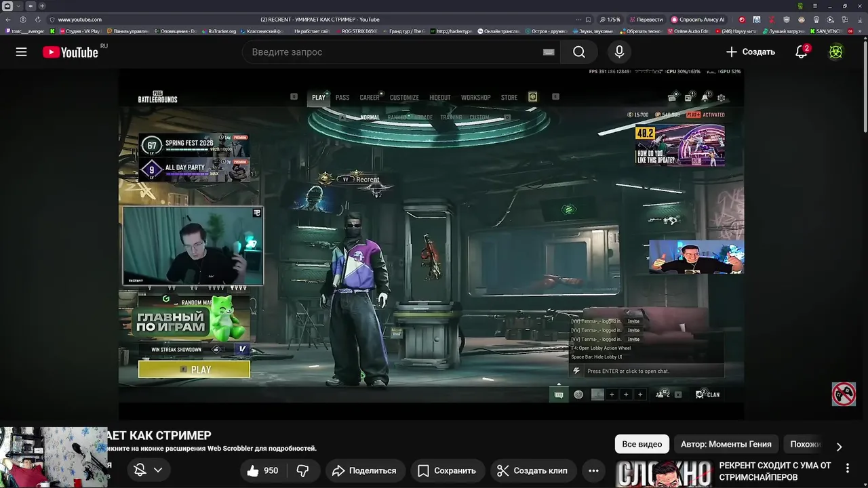Click the Создать клип button
Screen dimensions: 868x488
532,470
